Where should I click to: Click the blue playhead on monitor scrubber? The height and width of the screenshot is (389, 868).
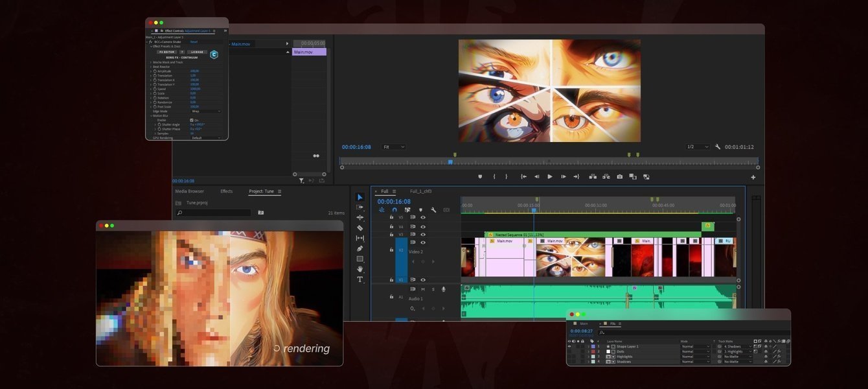click(450, 162)
